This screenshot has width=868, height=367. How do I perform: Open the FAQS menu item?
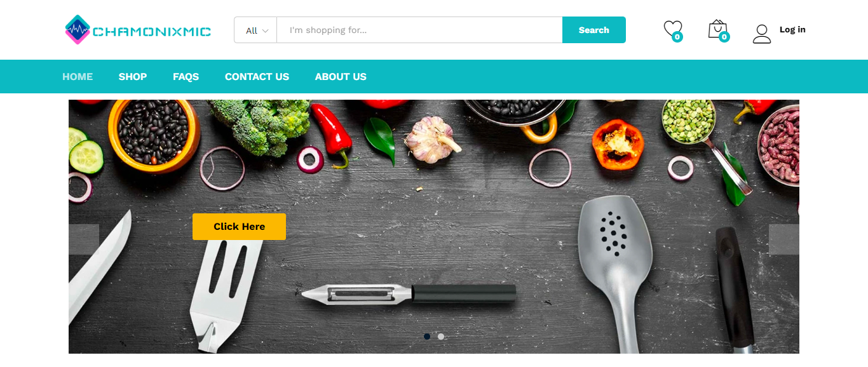click(x=186, y=77)
